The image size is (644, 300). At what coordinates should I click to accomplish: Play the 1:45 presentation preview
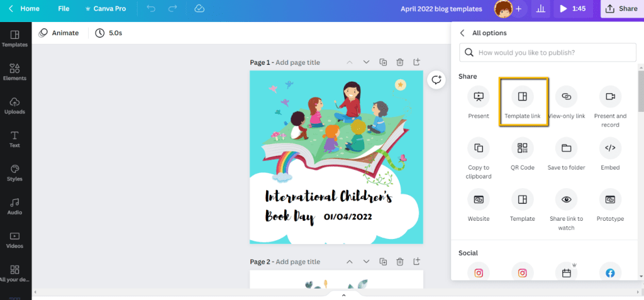[572, 9]
